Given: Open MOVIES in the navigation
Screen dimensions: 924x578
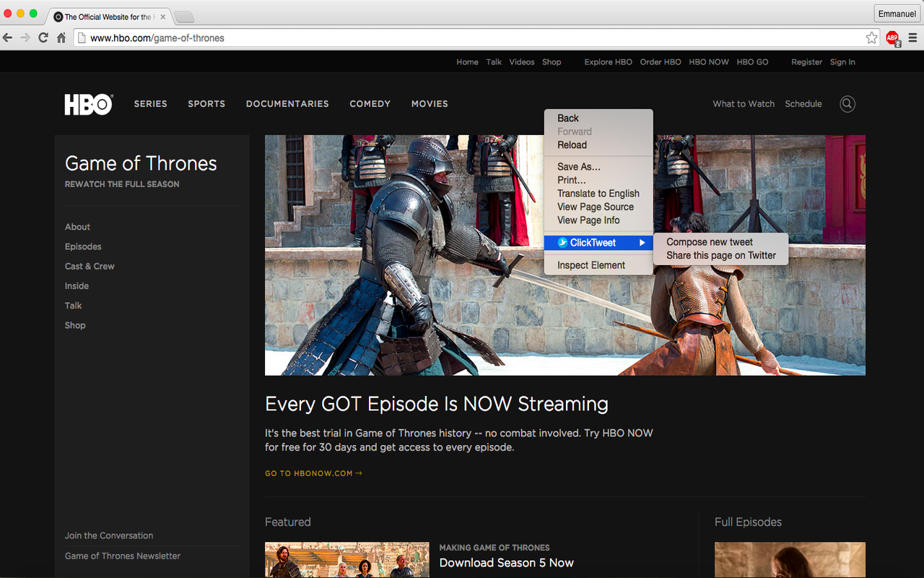Looking at the screenshot, I should tap(430, 104).
